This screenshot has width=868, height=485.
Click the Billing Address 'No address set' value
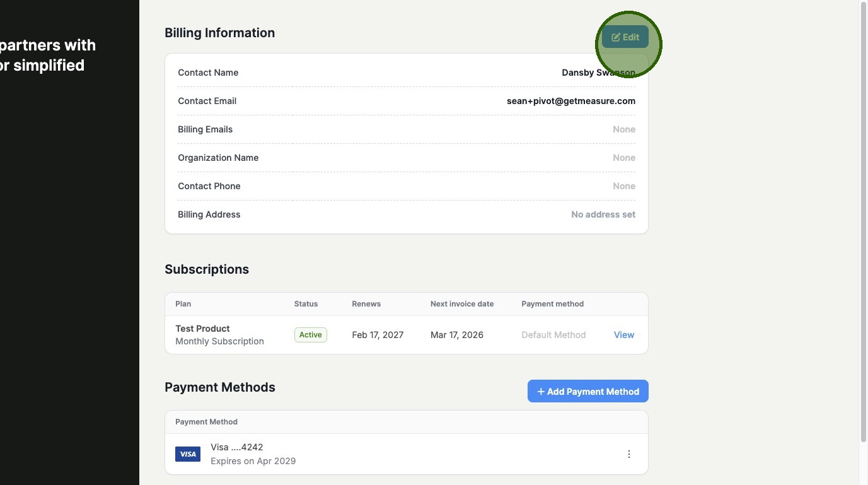[x=603, y=214]
